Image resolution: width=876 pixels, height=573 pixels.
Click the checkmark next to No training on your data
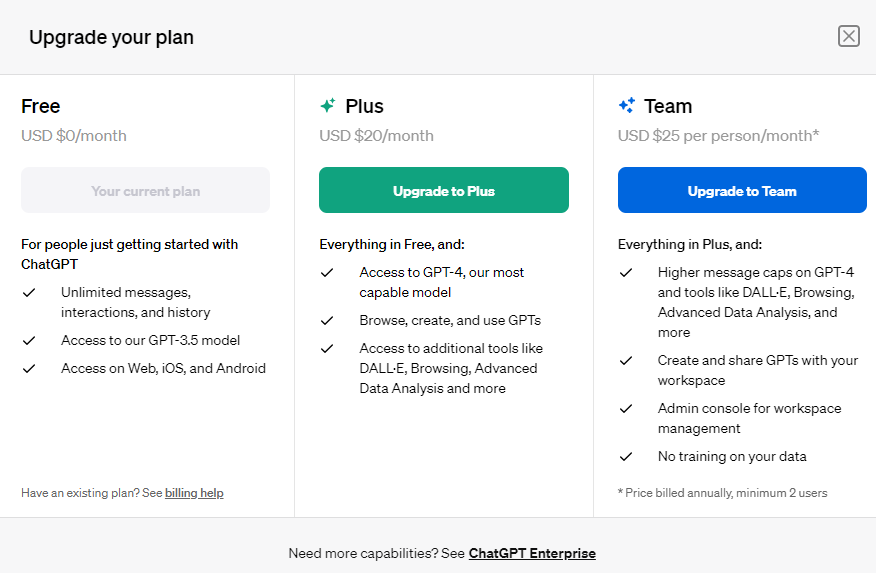pyautogui.click(x=626, y=457)
